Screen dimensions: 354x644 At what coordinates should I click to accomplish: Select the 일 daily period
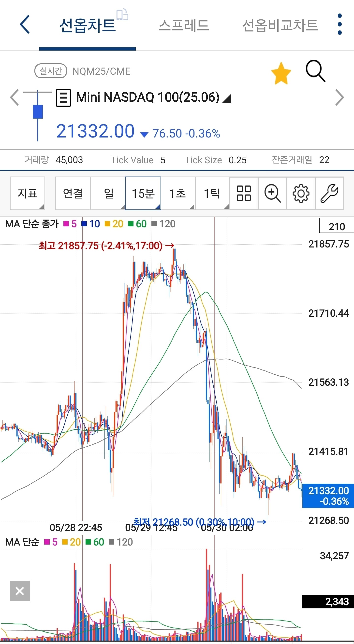pyautogui.click(x=108, y=193)
